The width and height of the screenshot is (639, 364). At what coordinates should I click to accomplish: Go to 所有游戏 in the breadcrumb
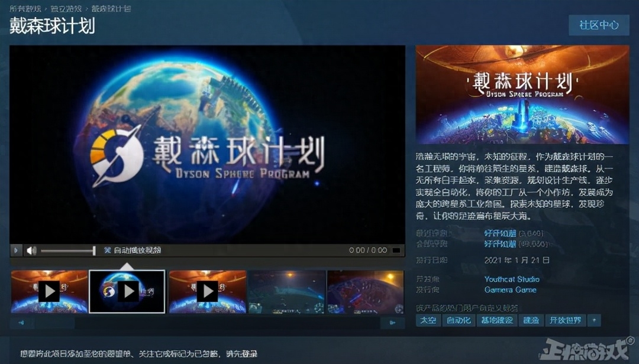[x=25, y=9]
